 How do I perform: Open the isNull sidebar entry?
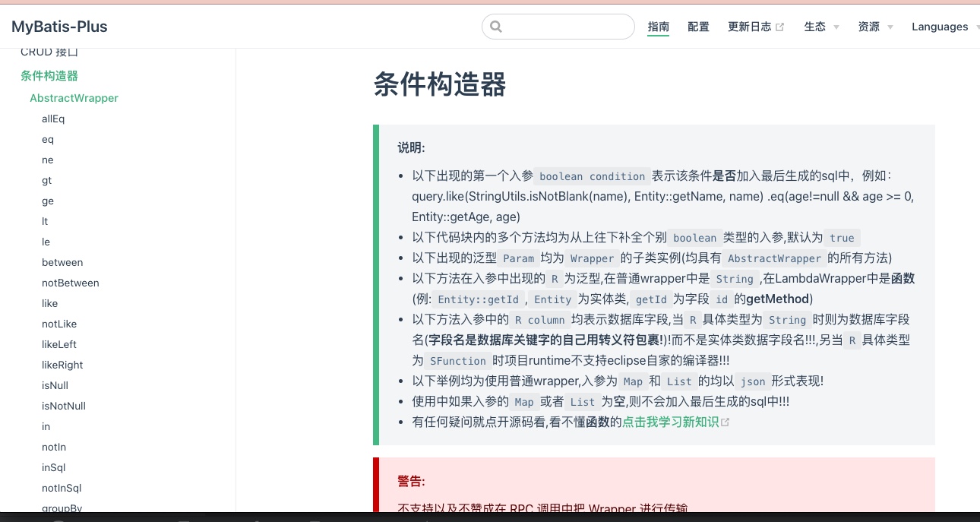tap(55, 385)
